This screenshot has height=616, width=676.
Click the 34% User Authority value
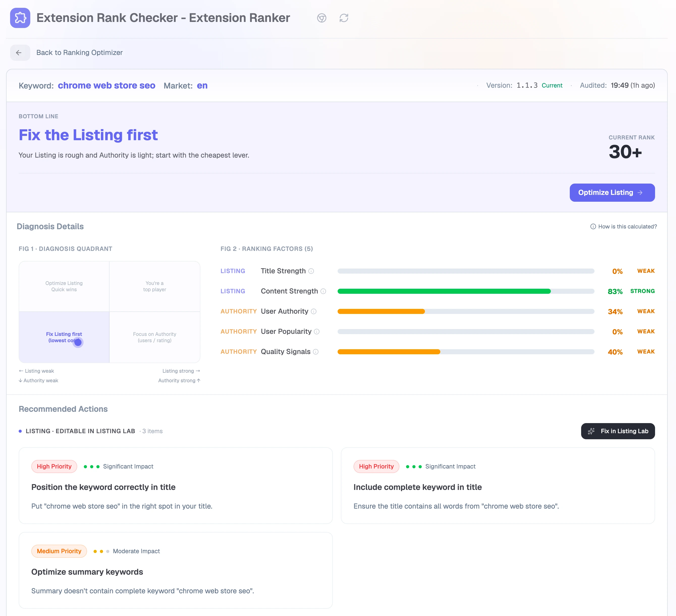tap(615, 312)
